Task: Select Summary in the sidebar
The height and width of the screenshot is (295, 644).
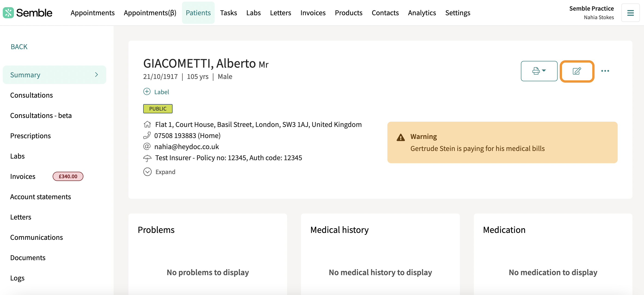Action: tap(54, 75)
